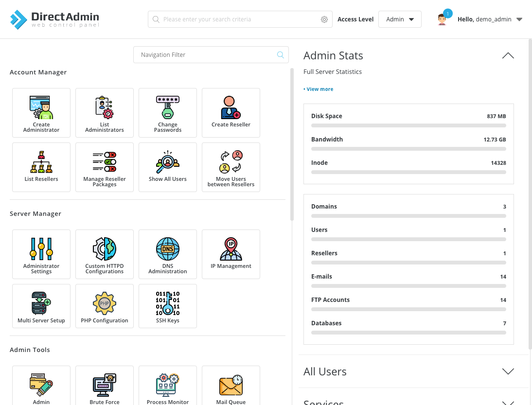This screenshot has width=532, height=405.
Task: Open DNS Administration
Action: point(168,254)
